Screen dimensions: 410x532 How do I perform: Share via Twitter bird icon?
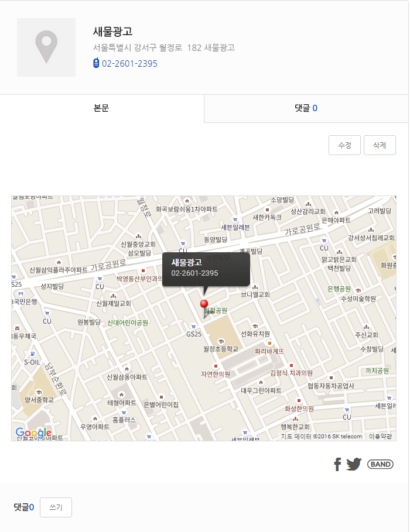pyautogui.click(x=354, y=464)
